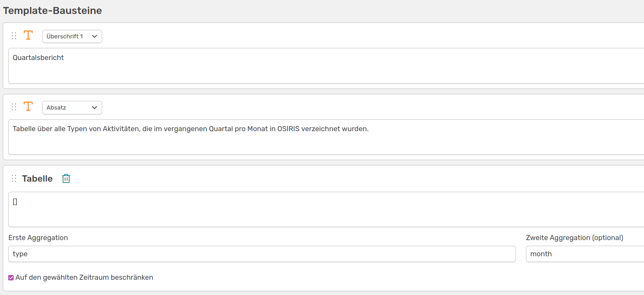
Task: Toggle the checkbox for restricting to selected period
Action: tap(11, 278)
